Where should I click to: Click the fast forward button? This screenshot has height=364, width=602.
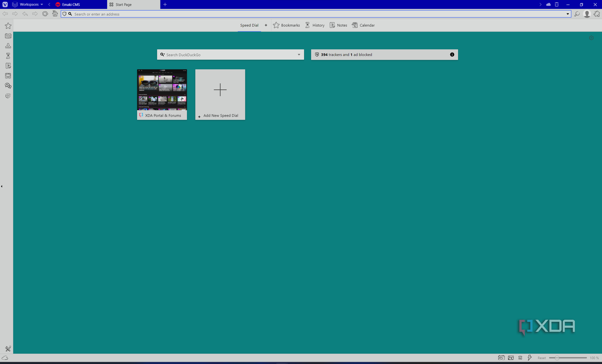[35, 14]
